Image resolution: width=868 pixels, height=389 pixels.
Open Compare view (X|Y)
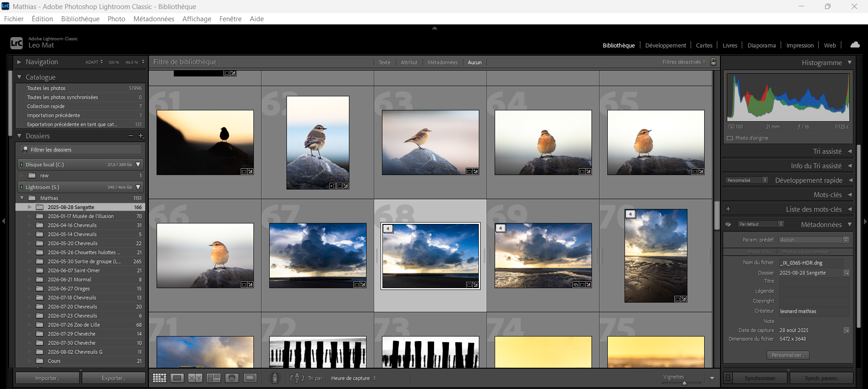(x=195, y=378)
